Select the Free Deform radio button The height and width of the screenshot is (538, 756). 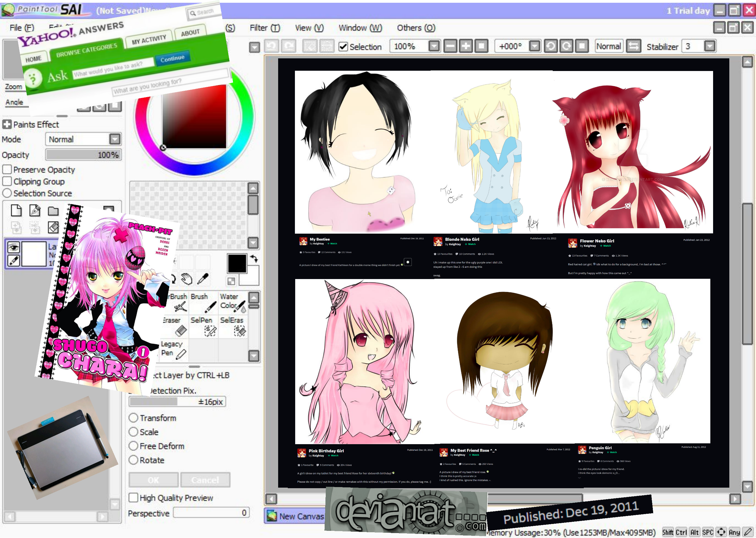pyautogui.click(x=133, y=446)
